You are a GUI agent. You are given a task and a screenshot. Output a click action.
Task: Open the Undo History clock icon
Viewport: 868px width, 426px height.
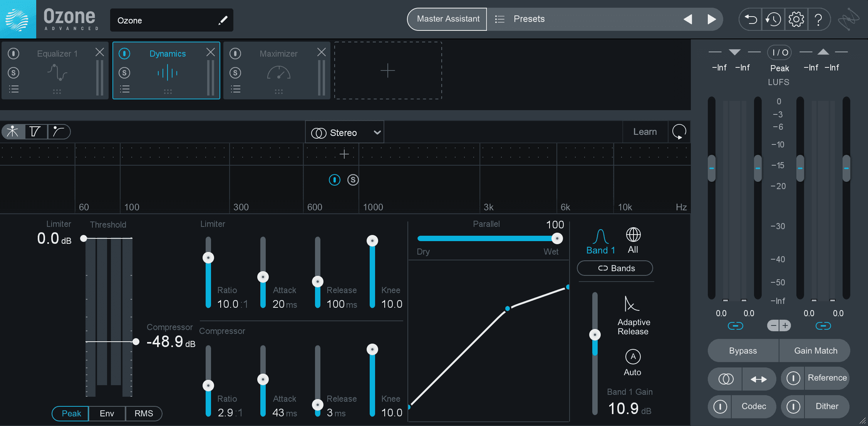773,19
